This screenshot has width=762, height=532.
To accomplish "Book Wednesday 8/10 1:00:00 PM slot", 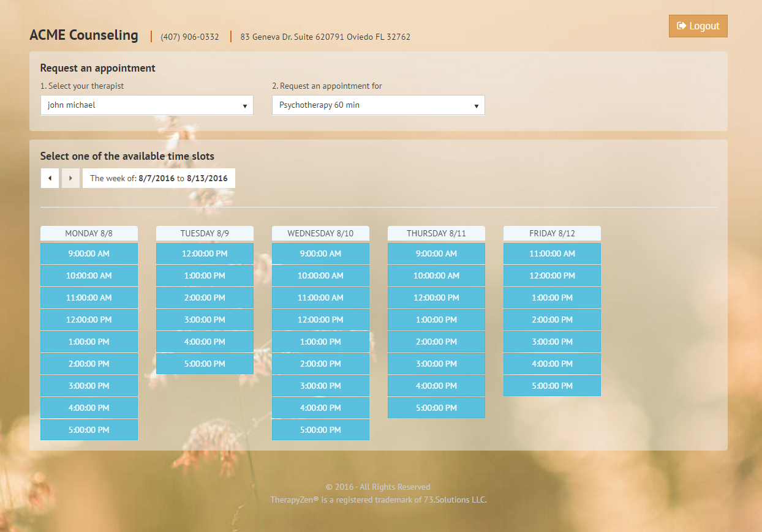I will [x=320, y=342].
